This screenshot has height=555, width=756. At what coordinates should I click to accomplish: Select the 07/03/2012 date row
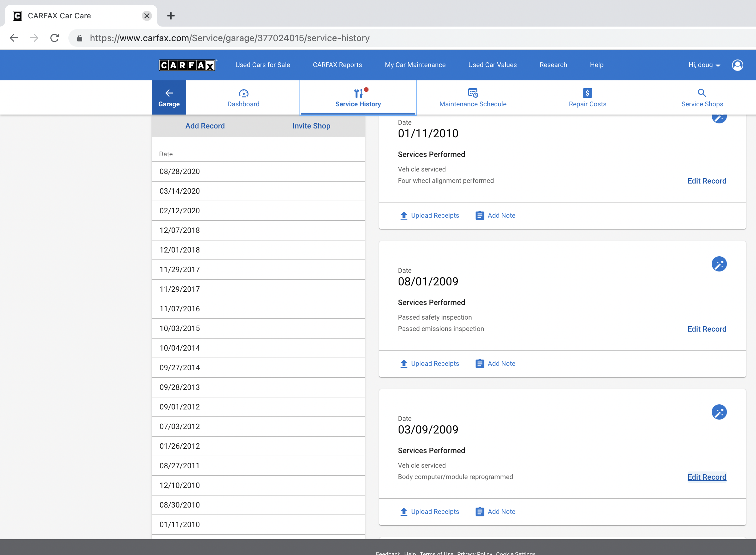tap(258, 427)
